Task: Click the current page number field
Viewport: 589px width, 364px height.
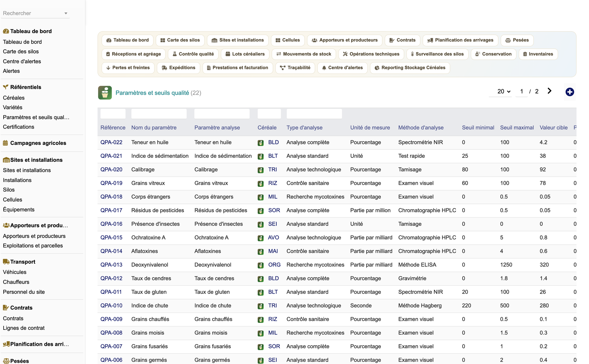Action: [522, 91]
